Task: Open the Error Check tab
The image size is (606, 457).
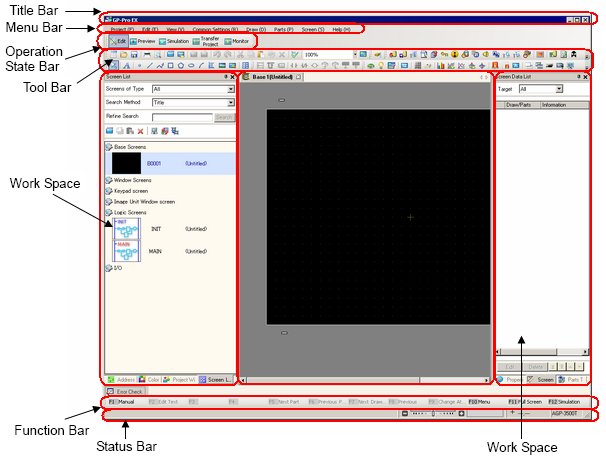Action: [129, 391]
